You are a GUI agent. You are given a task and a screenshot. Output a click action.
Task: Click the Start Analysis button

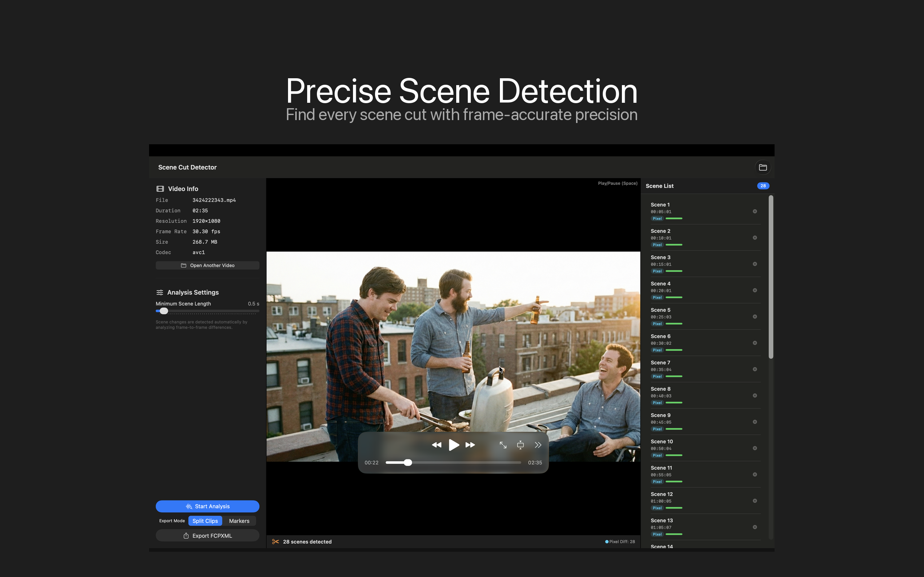[x=207, y=506]
